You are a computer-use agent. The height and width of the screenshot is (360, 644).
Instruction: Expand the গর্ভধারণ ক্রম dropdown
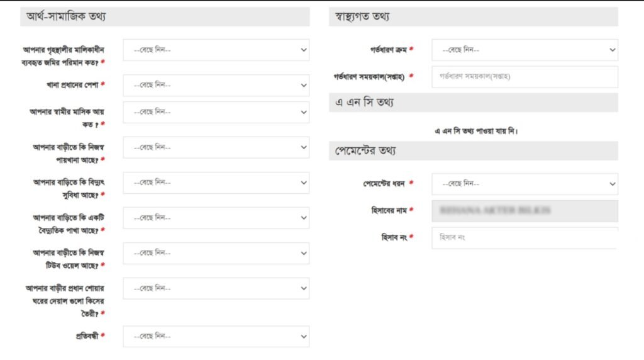[x=525, y=50]
